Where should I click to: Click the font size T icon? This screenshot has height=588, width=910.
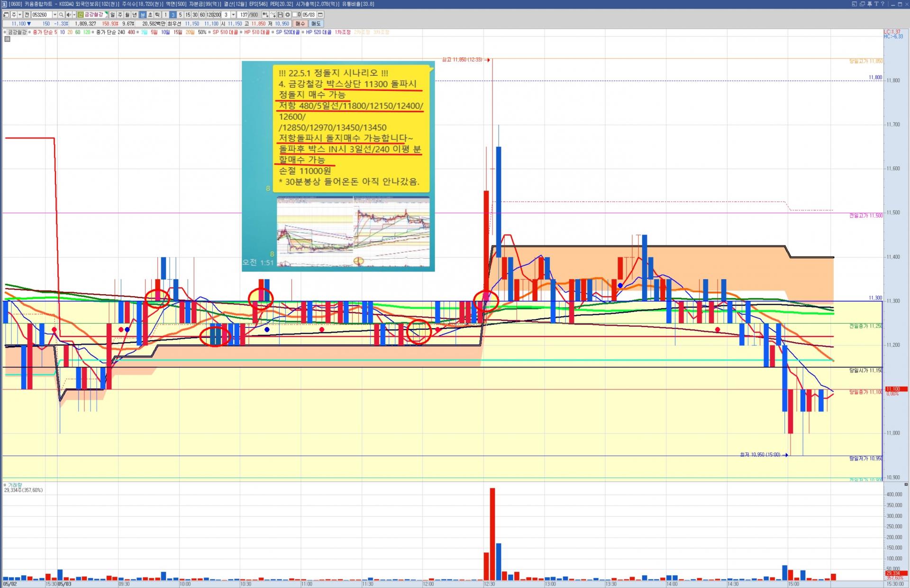pos(876,4)
